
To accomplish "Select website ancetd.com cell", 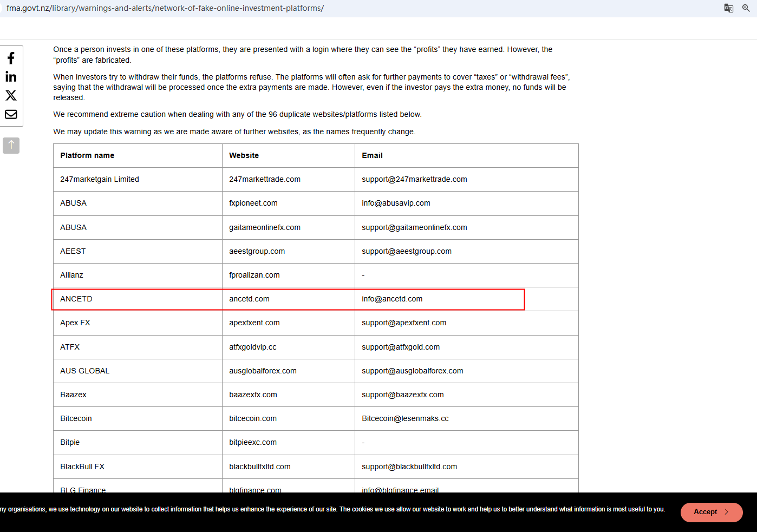I will click(289, 299).
